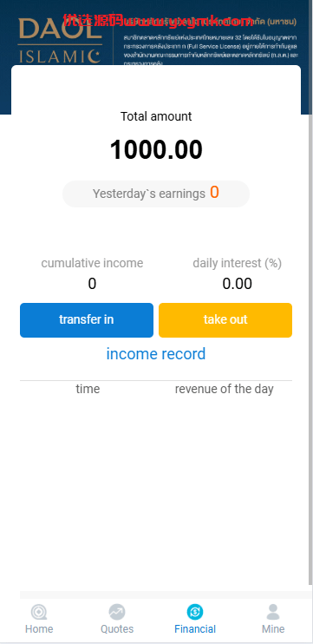Switch to the Quotes tab label

117,629
